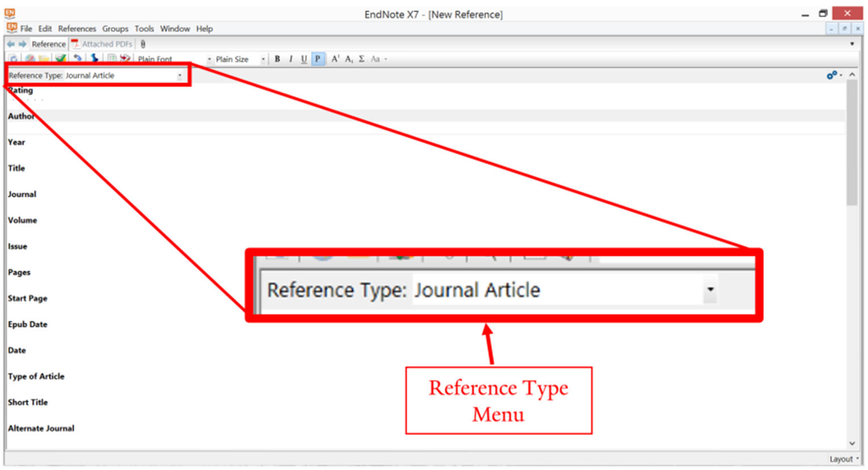Close the inner New Reference window
Image resolution: width=868 pixels, height=470 pixels.
(858, 28)
